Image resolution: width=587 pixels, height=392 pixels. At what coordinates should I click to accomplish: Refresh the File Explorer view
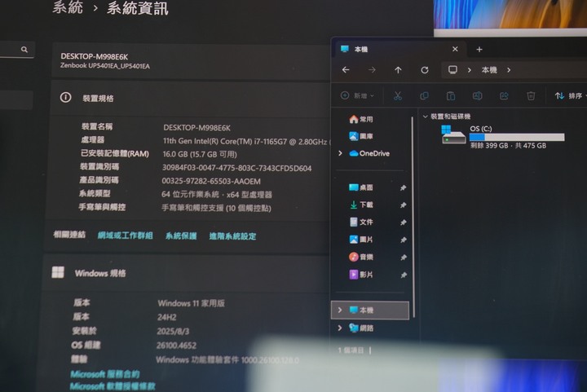click(425, 70)
